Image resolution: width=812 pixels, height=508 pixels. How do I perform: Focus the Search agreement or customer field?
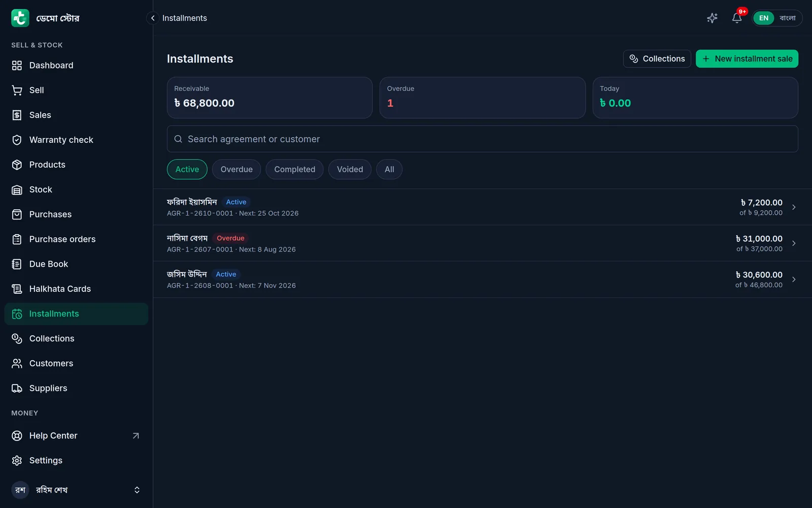[482, 139]
